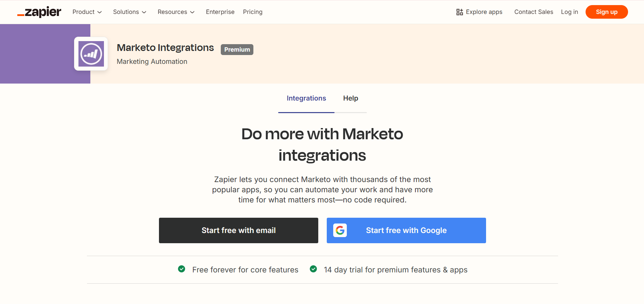Expand the Product menu
644x304 pixels.
click(87, 12)
